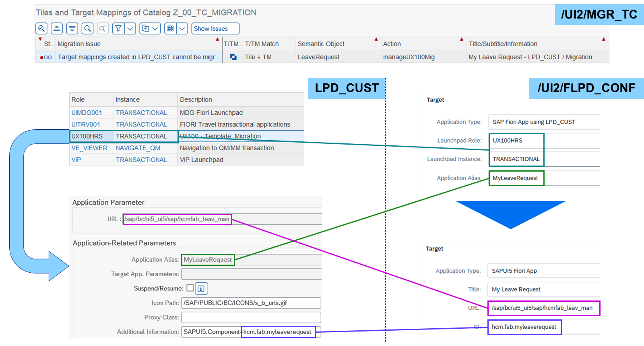644x346 pixels.
Task: Click the Change Layout grid icon
Action: pyautogui.click(x=170, y=29)
